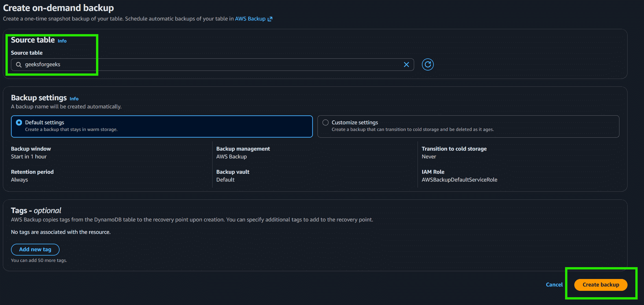644x305 pixels.
Task: Click the refresh source table icon
Action: pyautogui.click(x=428, y=64)
